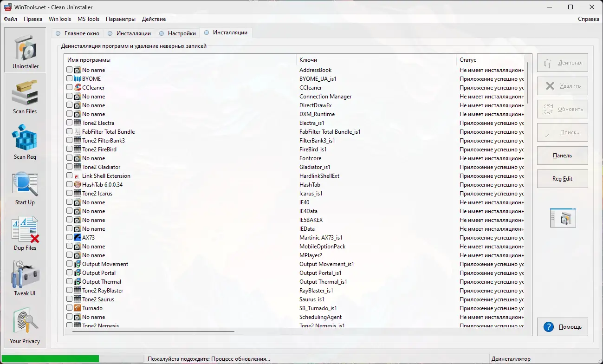Click the Turnado program icon
Viewport: 603px width, 364px height.
[x=78, y=308]
